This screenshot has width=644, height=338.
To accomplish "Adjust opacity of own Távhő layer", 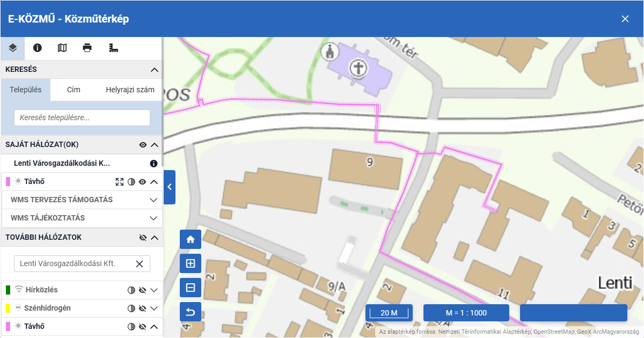I will point(131,182).
